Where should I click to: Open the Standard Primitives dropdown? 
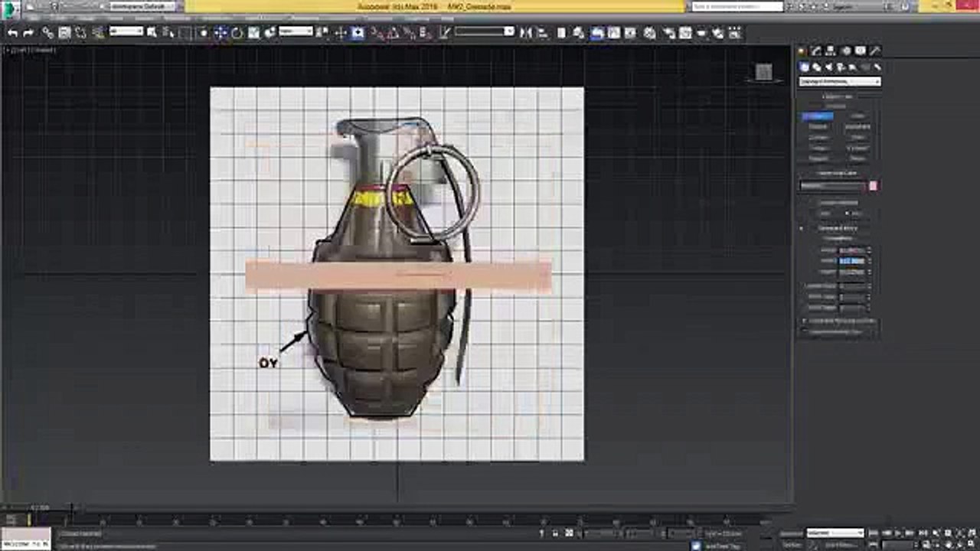click(x=840, y=81)
